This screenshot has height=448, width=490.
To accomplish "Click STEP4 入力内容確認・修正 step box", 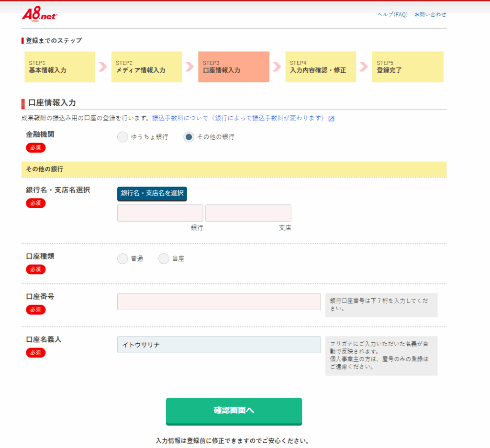I will coord(321,67).
